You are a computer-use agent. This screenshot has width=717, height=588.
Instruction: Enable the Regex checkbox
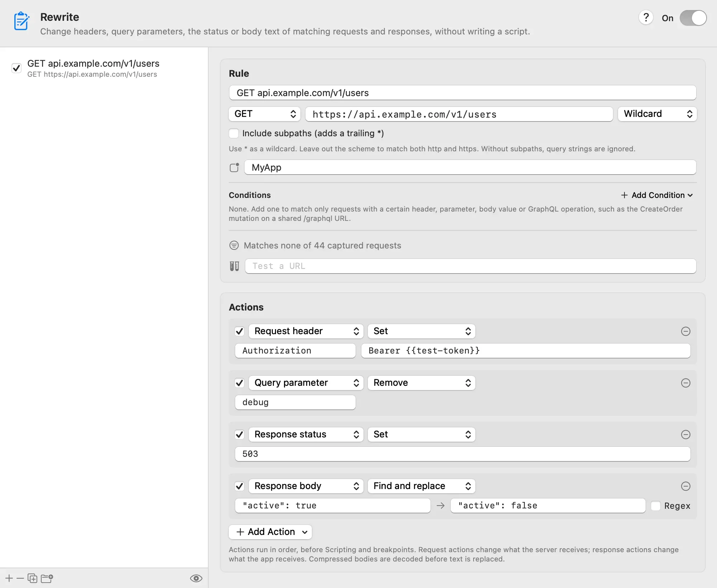click(656, 506)
